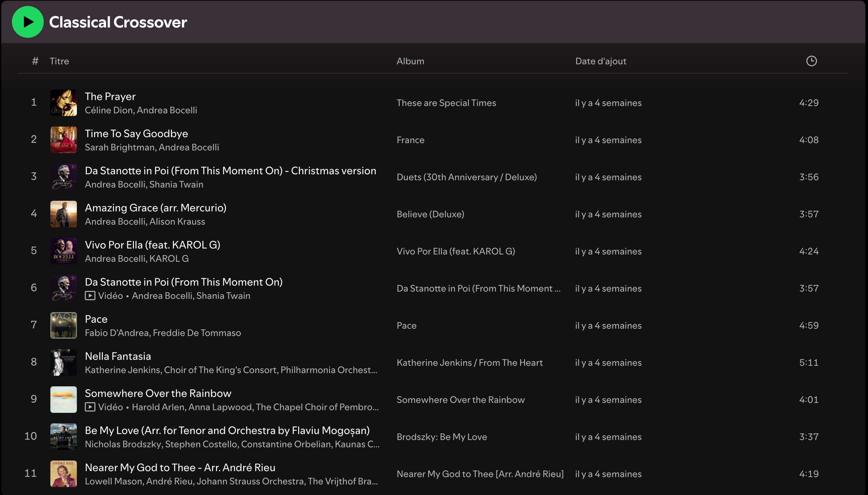
Task: Select Amazing Grace (arr. Mercurio) title
Action: click(156, 208)
